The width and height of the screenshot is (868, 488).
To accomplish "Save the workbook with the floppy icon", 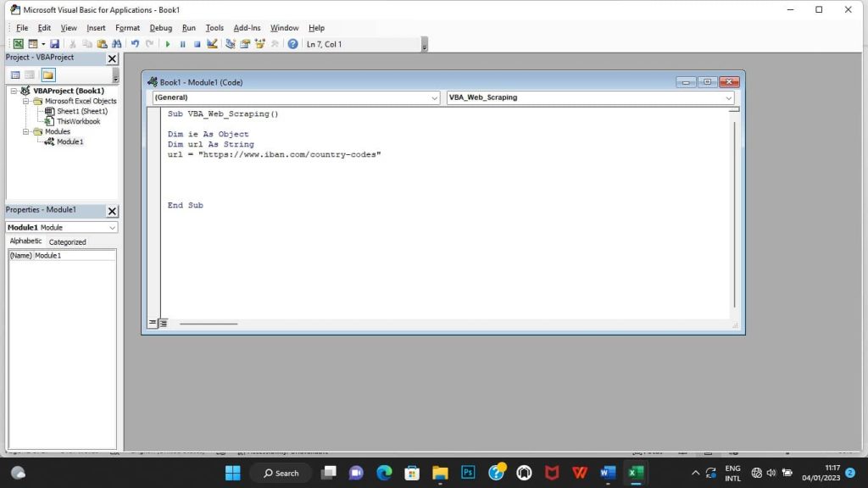I will (54, 44).
